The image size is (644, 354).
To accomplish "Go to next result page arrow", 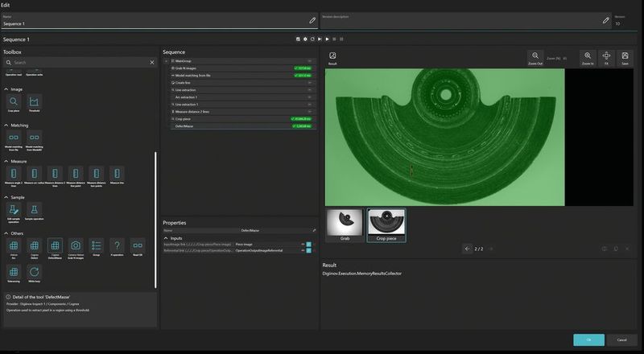I will coord(491,249).
